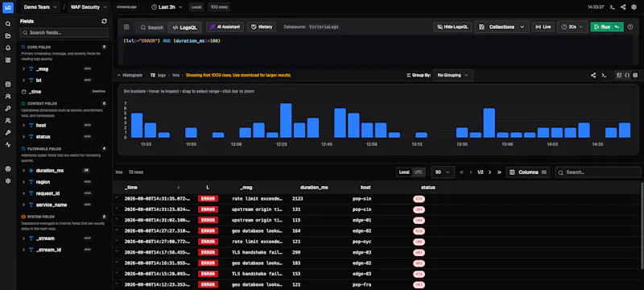Open the upper key icon in left sidebar
644x290 pixels.
click(8, 109)
